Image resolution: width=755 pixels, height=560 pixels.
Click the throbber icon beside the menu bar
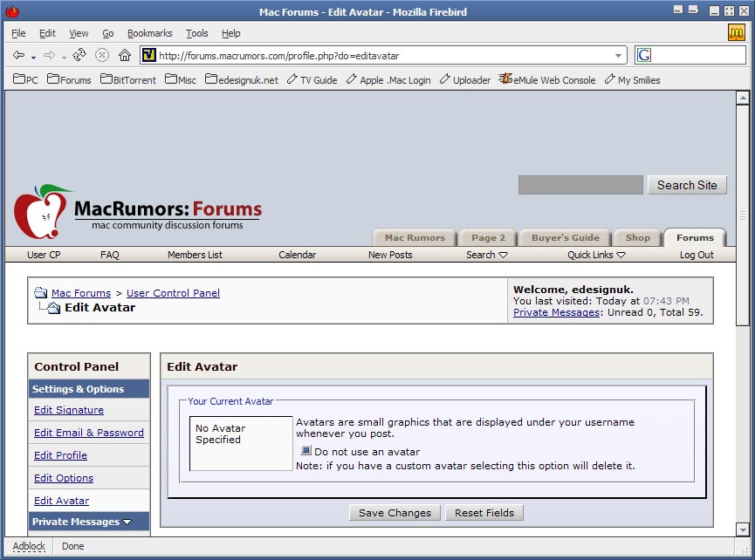[x=736, y=33]
